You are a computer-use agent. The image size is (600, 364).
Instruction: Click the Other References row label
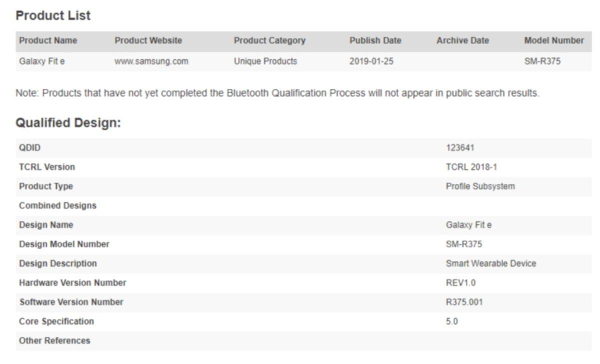[x=54, y=341]
